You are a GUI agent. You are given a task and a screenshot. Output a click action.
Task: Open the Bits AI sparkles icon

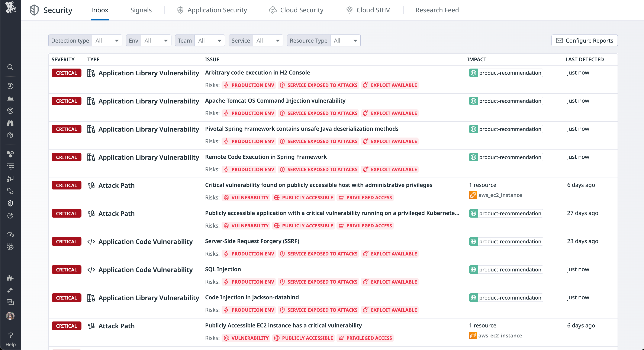[10, 290]
